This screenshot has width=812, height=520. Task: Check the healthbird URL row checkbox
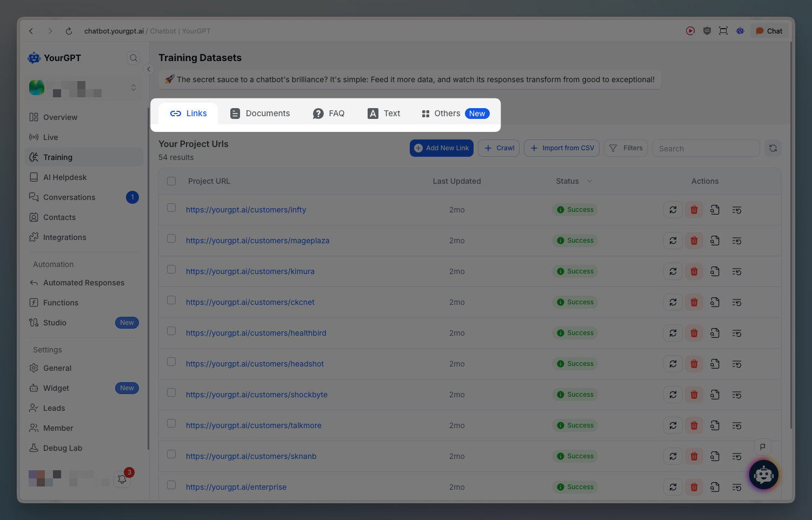tap(171, 331)
